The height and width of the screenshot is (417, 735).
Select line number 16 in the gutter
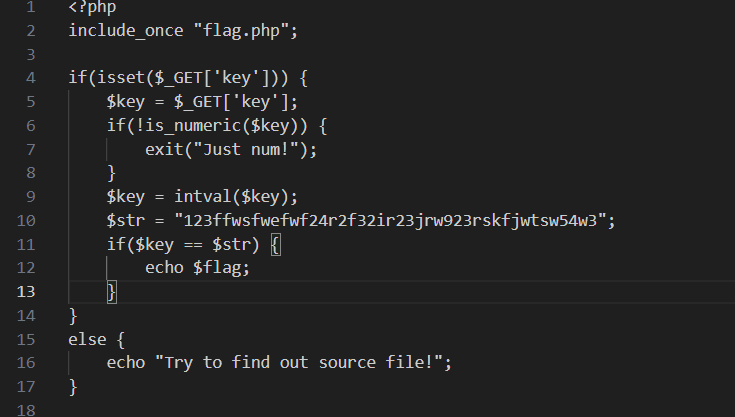tap(25, 362)
